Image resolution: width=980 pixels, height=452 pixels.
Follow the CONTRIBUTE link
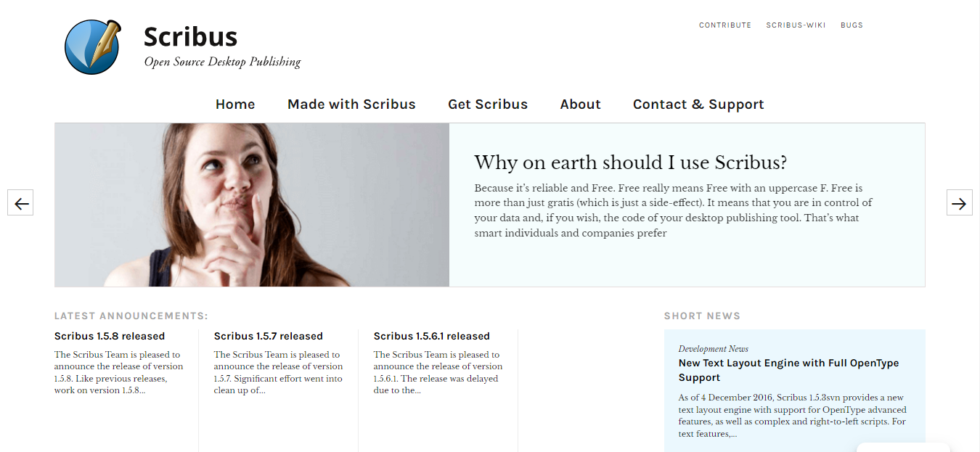(x=725, y=25)
